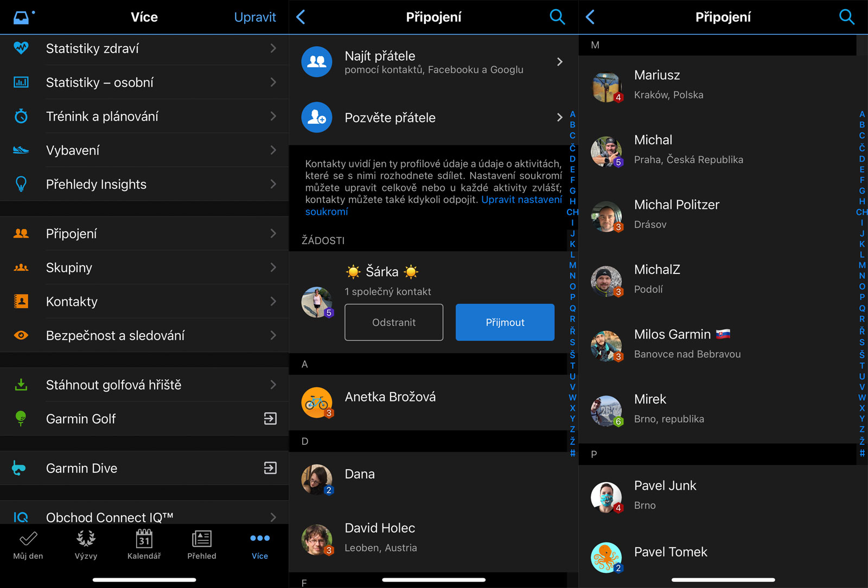Expand Stáhnout golfová hřiště chevron
The width and height of the screenshot is (868, 588).
273,385
